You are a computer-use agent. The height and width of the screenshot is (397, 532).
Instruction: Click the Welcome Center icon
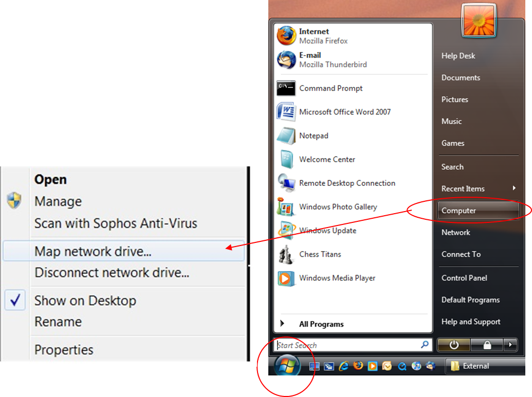pos(287,159)
